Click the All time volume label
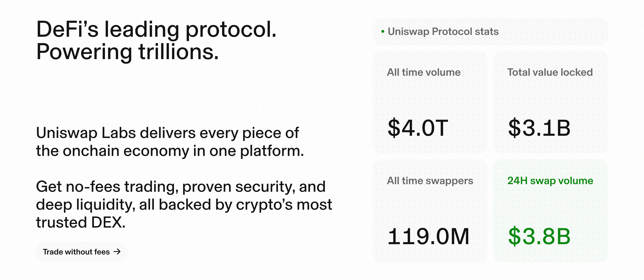This screenshot has width=644, height=280. (424, 72)
